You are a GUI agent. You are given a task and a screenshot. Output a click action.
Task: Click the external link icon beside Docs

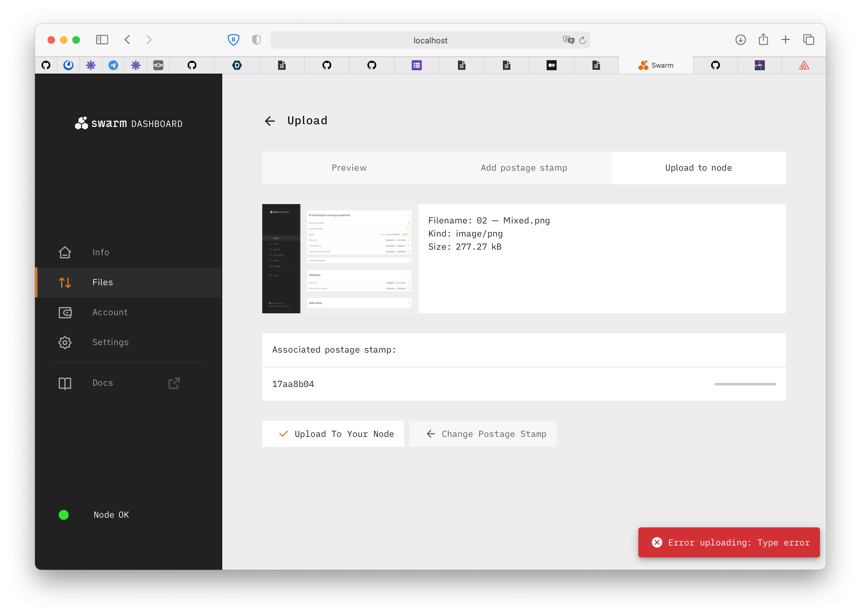(174, 383)
